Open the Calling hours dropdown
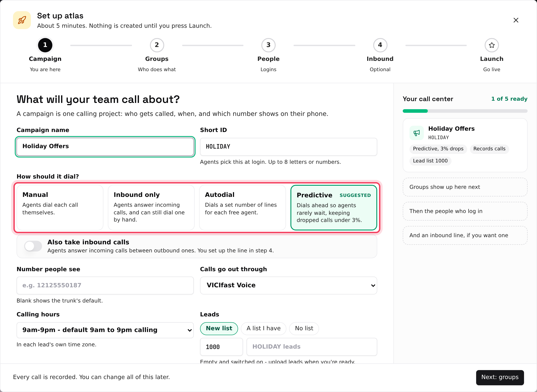The width and height of the screenshot is (537, 392). (x=105, y=330)
